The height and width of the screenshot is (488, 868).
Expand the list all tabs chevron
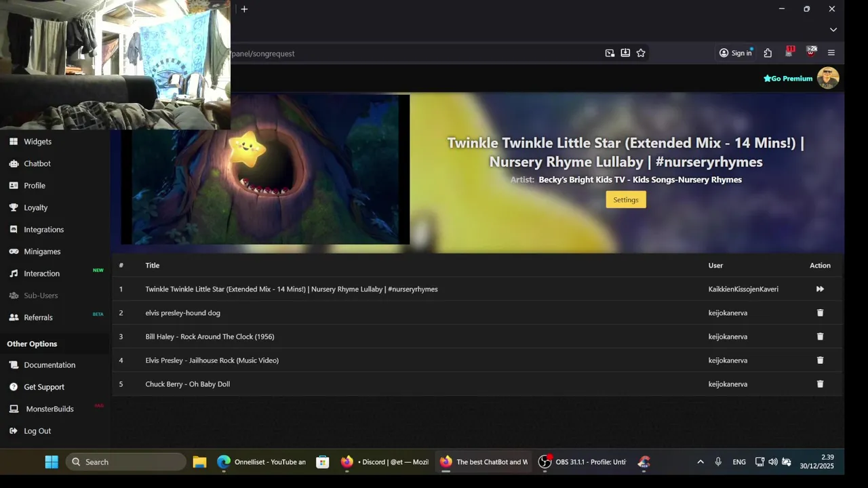point(833,30)
